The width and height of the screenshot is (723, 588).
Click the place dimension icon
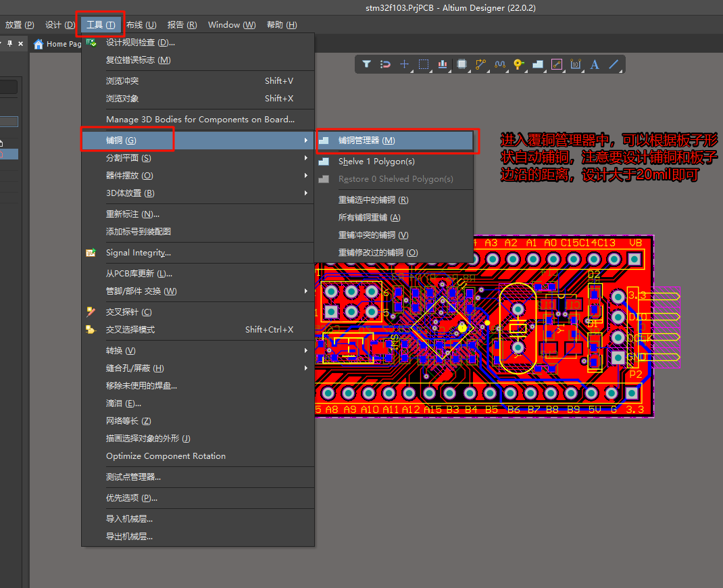pos(576,64)
